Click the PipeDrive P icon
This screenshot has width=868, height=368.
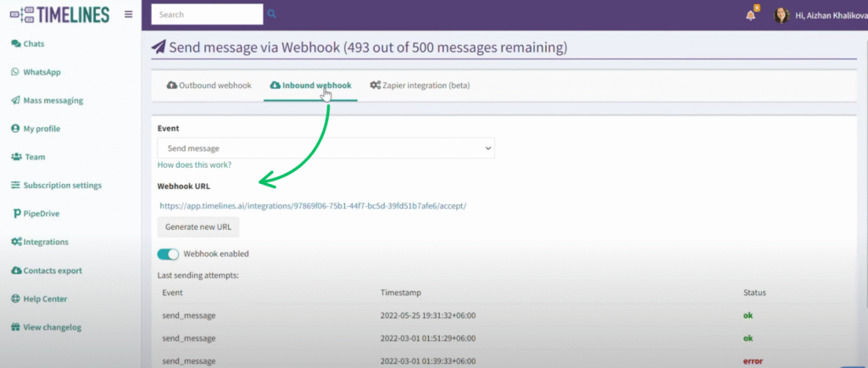[17, 214]
